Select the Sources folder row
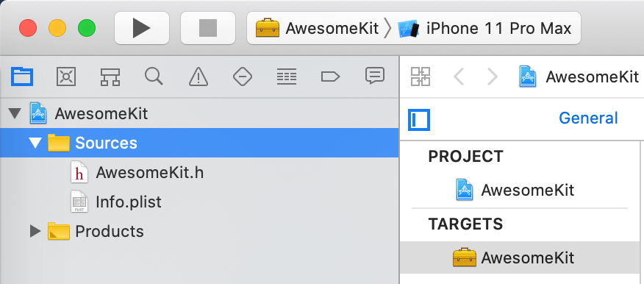Image resolution: width=644 pixels, height=284 pixels. click(x=199, y=143)
